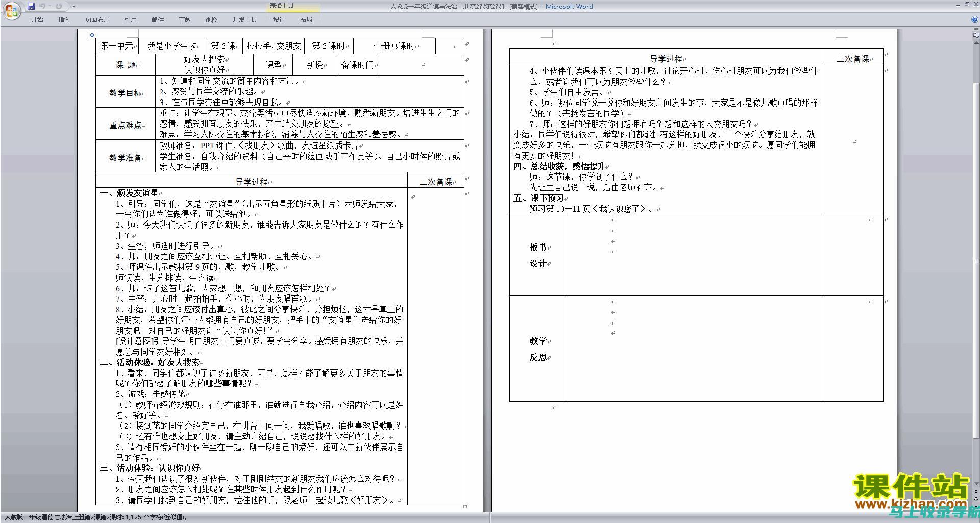Viewport: 980px width, 523px height.
Task: Click the word count status bar text
Action: 96,517
